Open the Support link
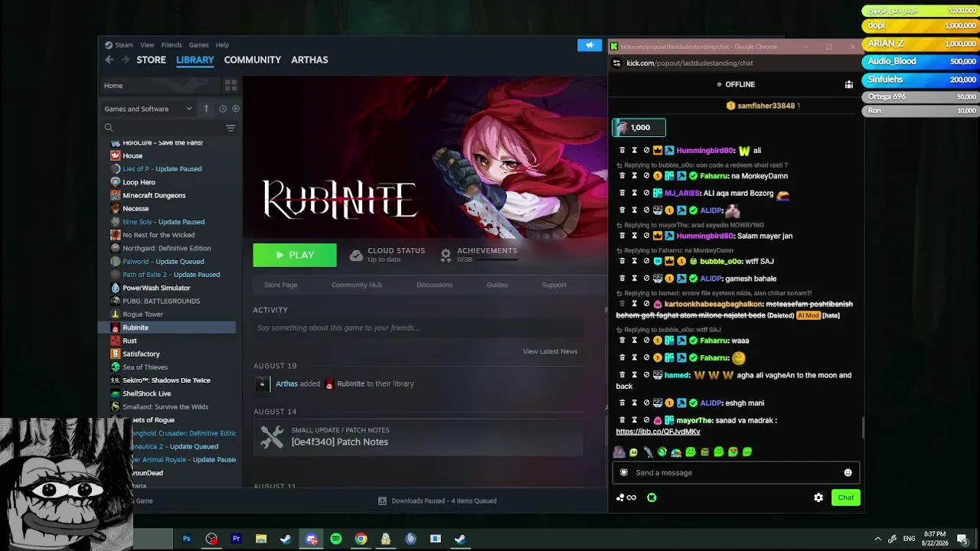The image size is (980, 551). point(554,285)
